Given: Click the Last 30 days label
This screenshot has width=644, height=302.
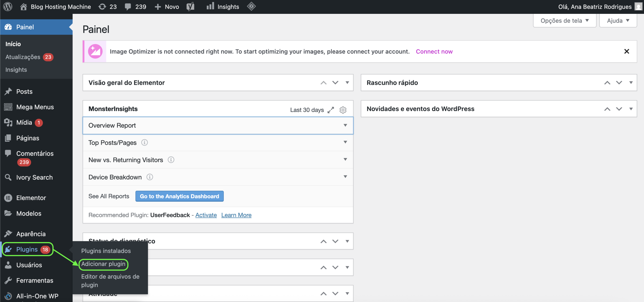Looking at the screenshot, I should pyautogui.click(x=307, y=110).
